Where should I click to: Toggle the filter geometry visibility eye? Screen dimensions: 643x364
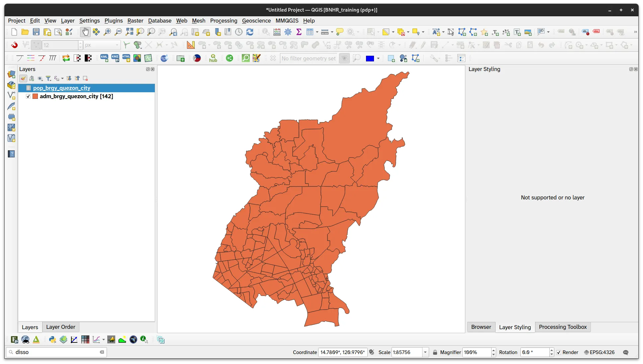(x=344, y=58)
